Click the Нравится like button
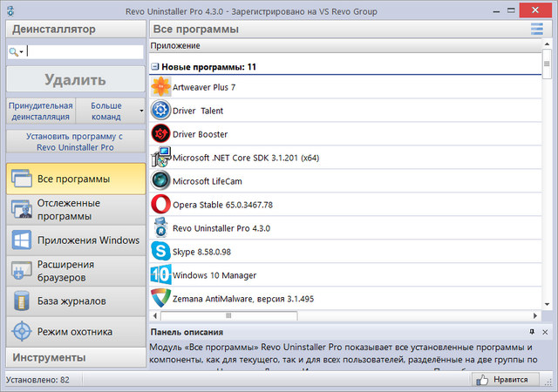Viewport: 558px width, 392px height. click(502, 380)
